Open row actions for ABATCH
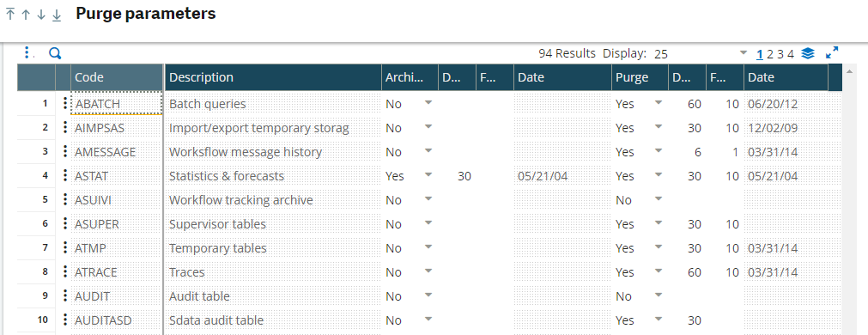This screenshot has width=868, height=335. (x=64, y=104)
